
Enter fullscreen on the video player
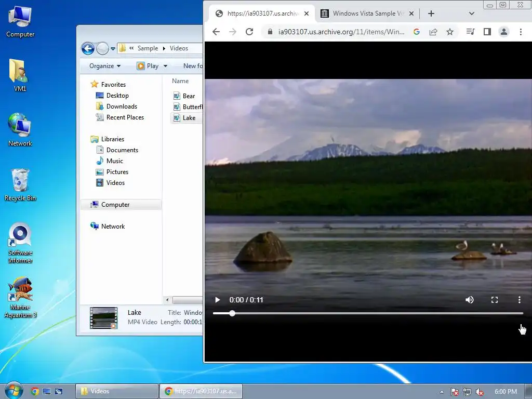(495, 300)
